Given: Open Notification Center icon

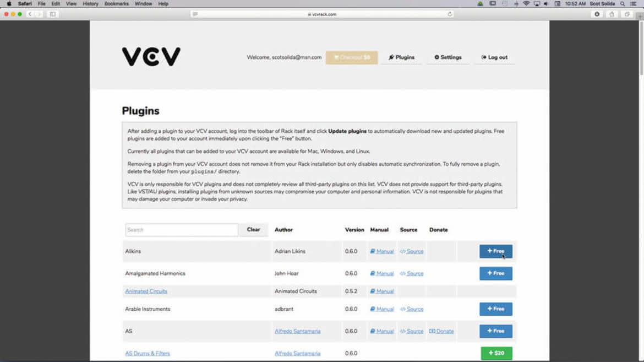Looking at the screenshot, I should 634,4.
